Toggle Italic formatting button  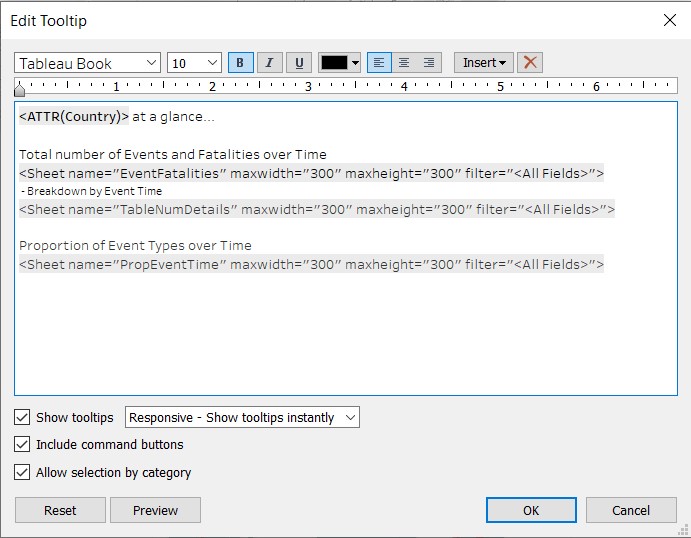pyautogui.click(x=269, y=63)
